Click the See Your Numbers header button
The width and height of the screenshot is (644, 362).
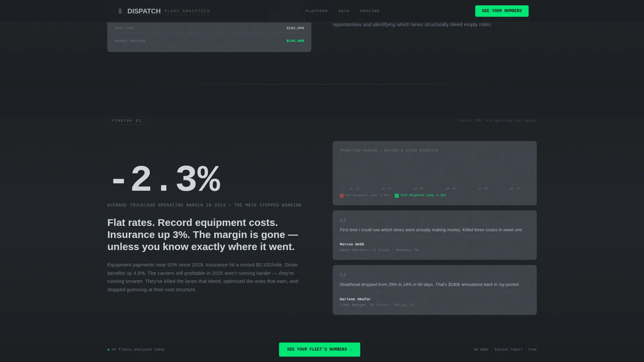502,11
